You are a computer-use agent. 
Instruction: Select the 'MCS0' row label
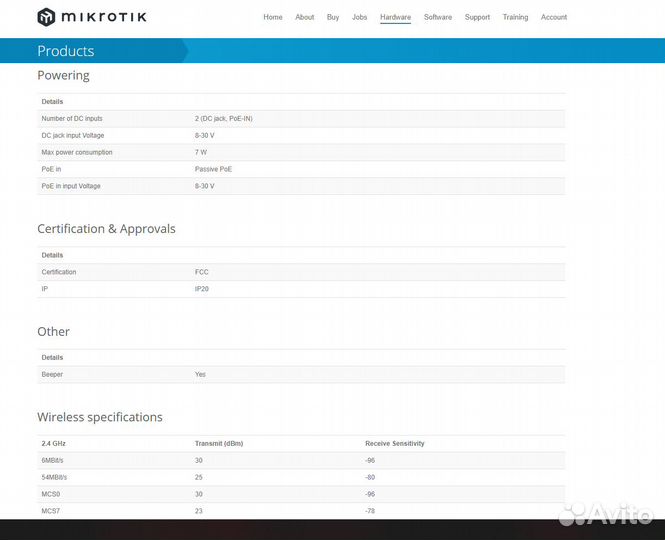point(50,494)
